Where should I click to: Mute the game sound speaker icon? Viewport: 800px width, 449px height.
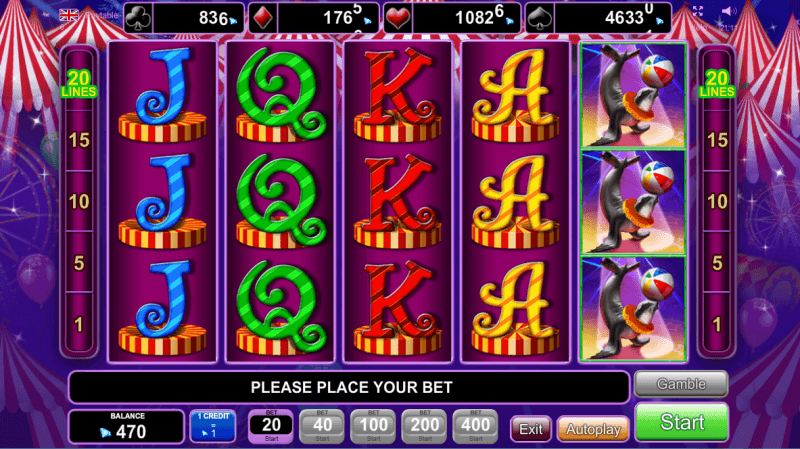pyautogui.click(x=729, y=11)
